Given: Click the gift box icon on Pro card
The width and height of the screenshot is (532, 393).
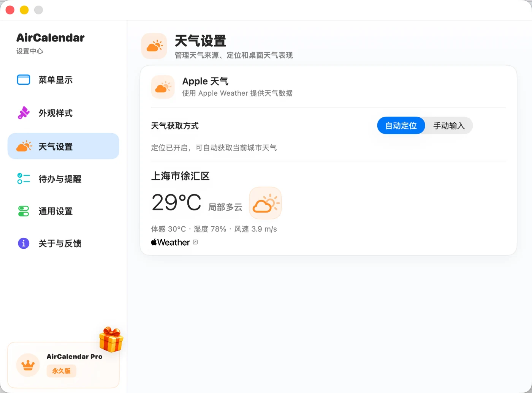Looking at the screenshot, I should pos(111,339).
